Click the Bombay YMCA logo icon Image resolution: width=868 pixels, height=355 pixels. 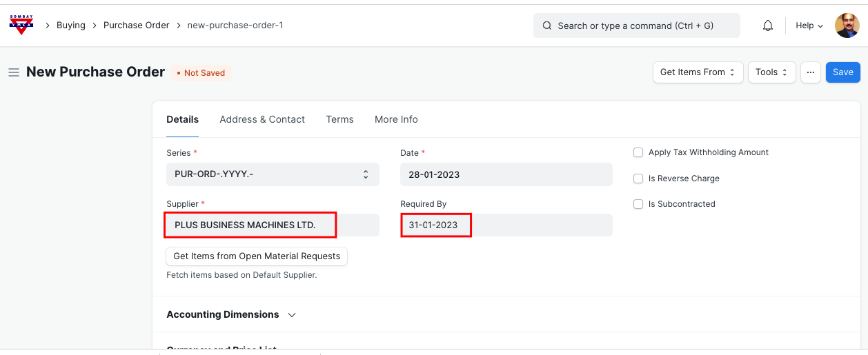pos(21,25)
